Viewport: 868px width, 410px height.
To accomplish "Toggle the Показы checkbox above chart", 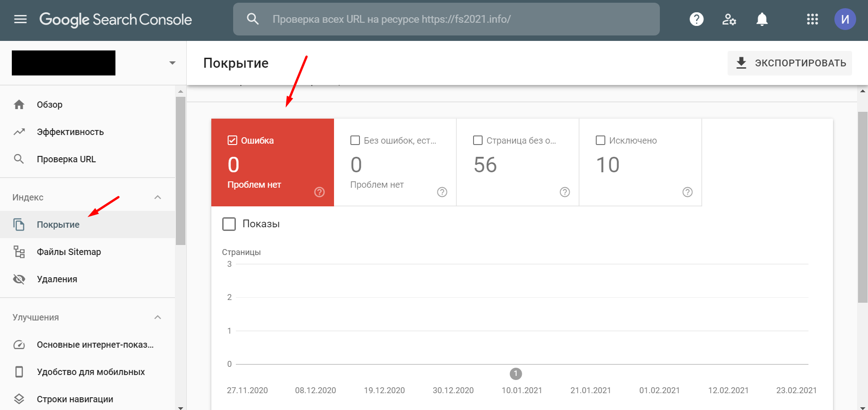I will click(x=229, y=224).
